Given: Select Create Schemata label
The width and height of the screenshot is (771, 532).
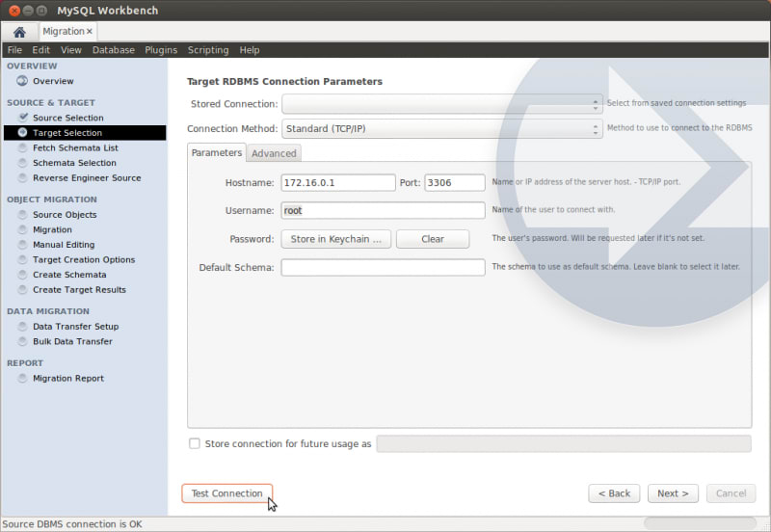Looking at the screenshot, I should 69,275.
